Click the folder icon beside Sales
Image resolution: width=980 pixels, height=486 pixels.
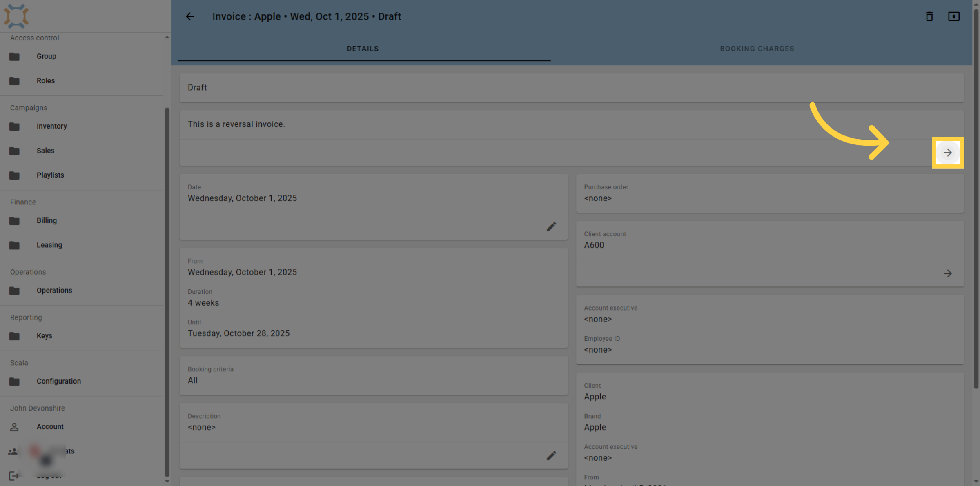[14, 151]
